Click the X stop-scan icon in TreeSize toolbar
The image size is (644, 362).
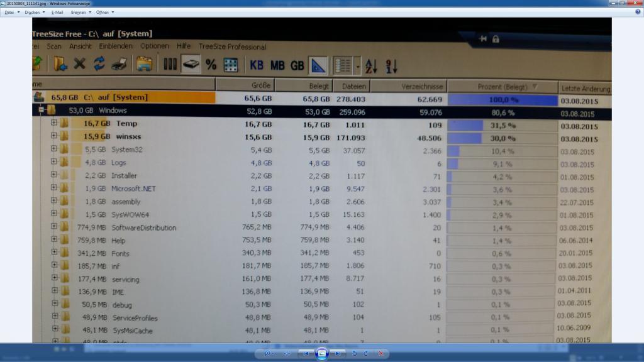(x=79, y=63)
